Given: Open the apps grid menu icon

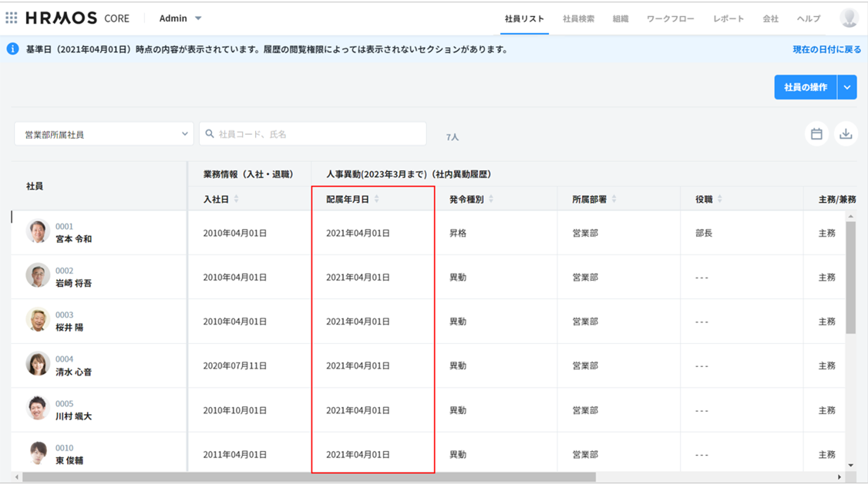Looking at the screenshot, I should click(x=12, y=18).
